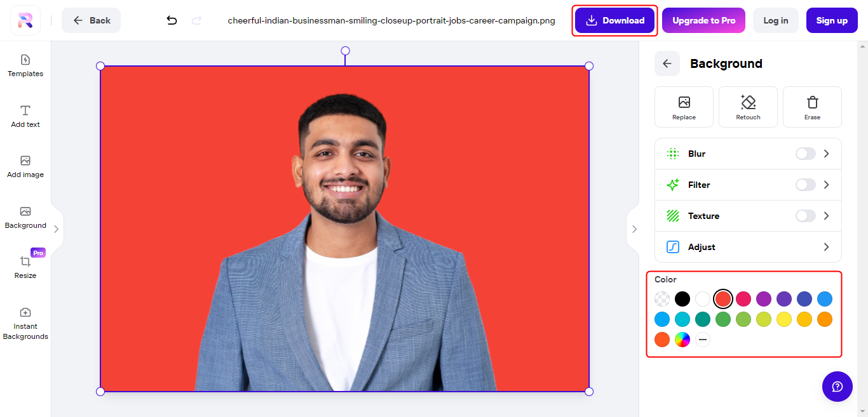
Task: Collapse the right Background panel arrow
Action: click(x=634, y=229)
